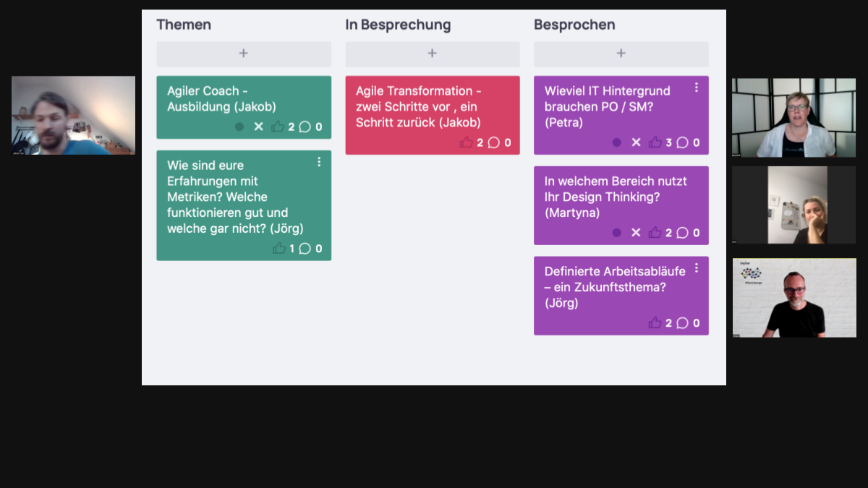The image size is (868, 488).
Task: Click the X icon on the Design Thinking card
Action: (x=636, y=233)
